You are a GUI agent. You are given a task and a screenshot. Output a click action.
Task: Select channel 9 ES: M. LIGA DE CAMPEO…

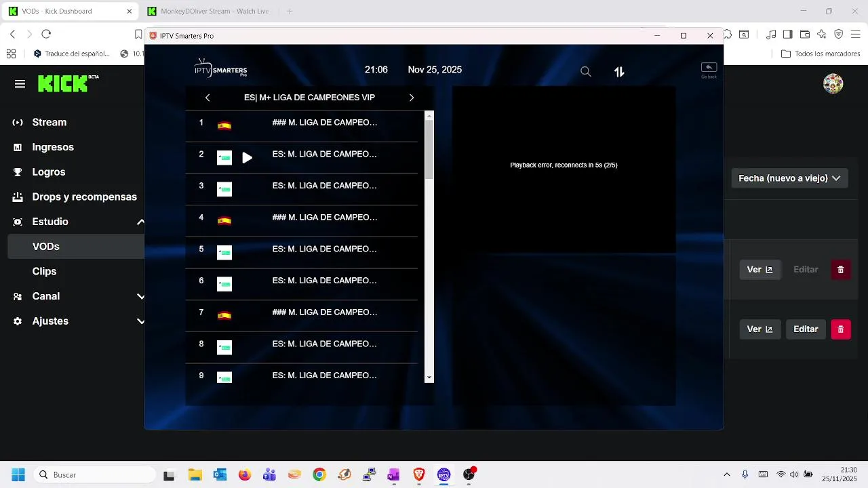point(302,373)
